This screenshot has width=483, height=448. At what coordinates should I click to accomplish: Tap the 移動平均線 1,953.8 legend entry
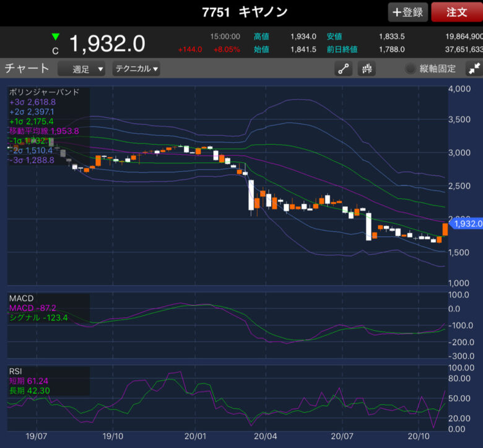pyautogui.click(x=44, y=131)
